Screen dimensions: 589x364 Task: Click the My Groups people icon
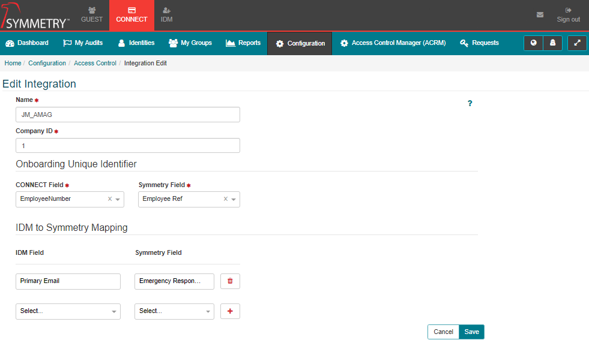(x=173, y=43)
